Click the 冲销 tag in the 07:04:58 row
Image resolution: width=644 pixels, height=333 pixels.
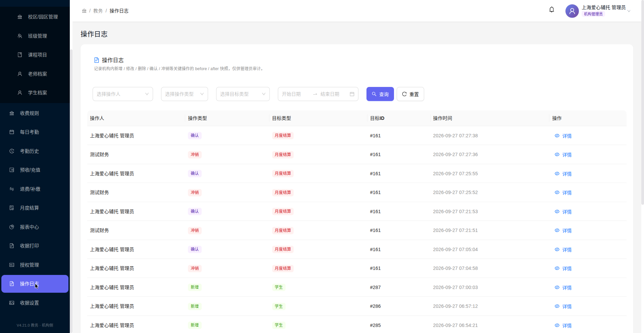tap(195, 268)
